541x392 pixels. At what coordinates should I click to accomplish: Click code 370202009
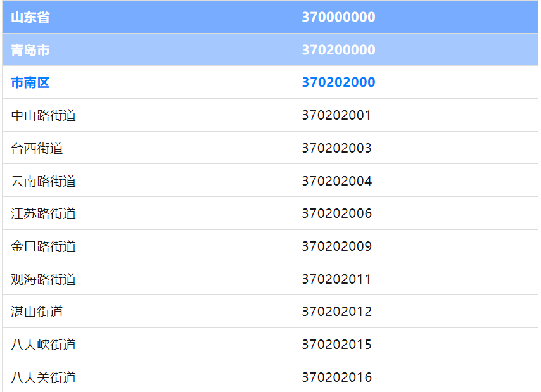[336, 246]
